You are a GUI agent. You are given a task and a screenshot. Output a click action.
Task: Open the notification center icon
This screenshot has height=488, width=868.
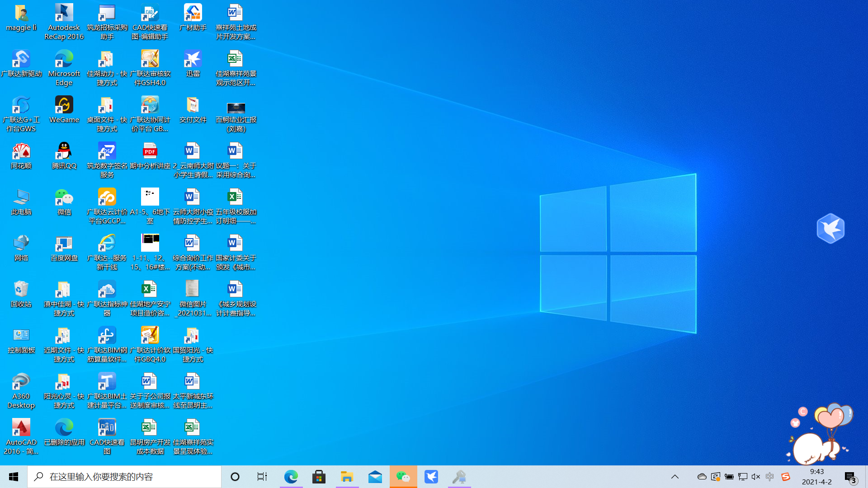[850, 477]
